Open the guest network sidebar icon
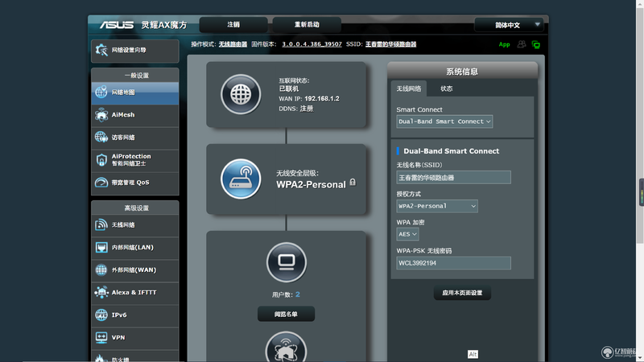 click(x=101, y=137)
